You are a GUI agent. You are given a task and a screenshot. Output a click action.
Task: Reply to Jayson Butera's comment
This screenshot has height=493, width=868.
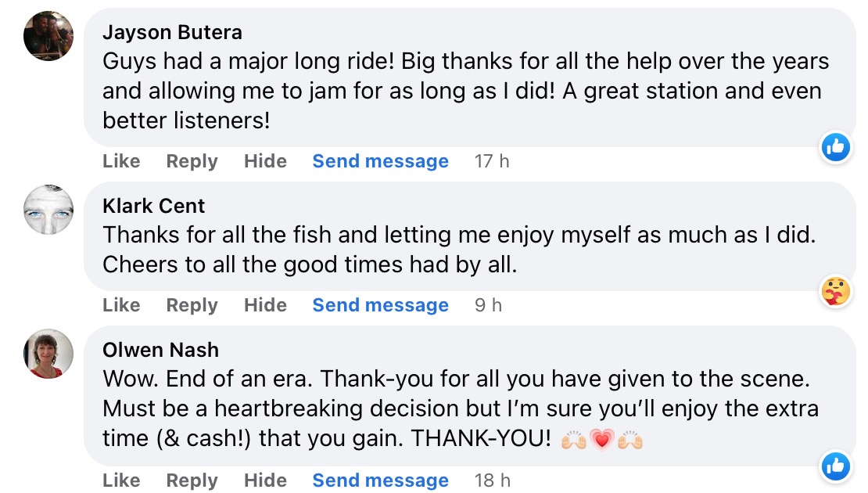coord(192,161)
